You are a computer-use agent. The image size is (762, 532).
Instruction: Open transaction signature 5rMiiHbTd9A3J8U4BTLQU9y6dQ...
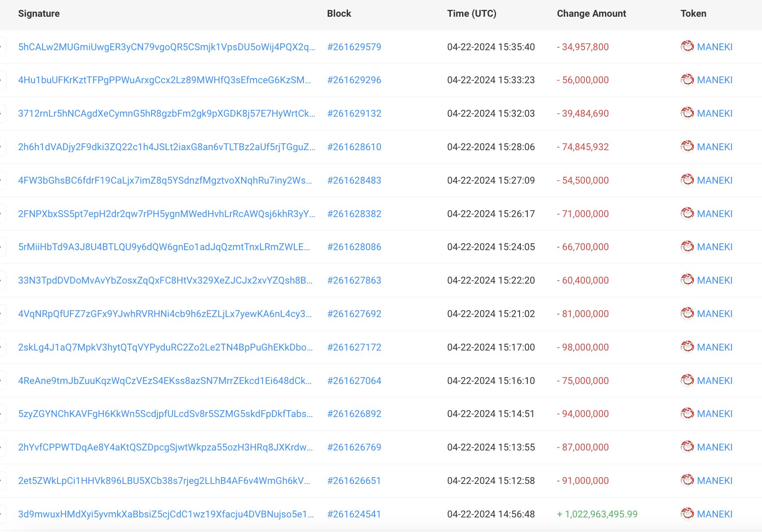pyautogui.click(x=164, y=247)
